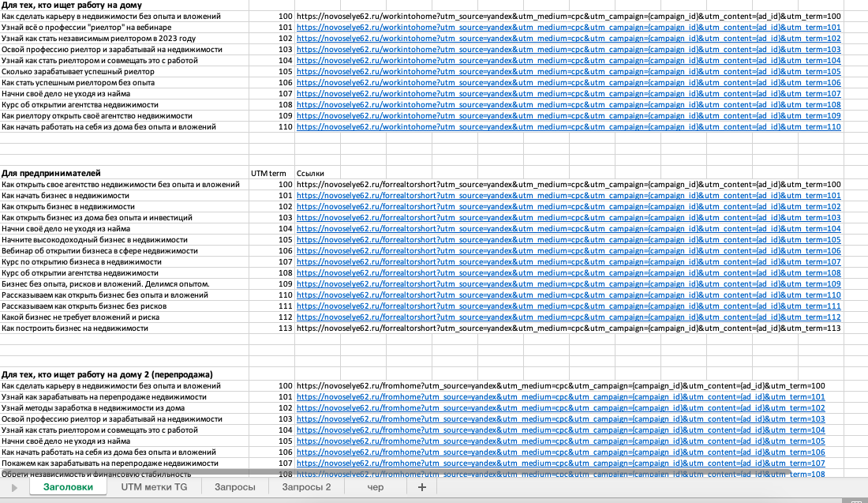This screenshot has width=868, height=503.
Task: Select the 113 UTM term cell in entrepreneurs section
Action: point(271,328)
